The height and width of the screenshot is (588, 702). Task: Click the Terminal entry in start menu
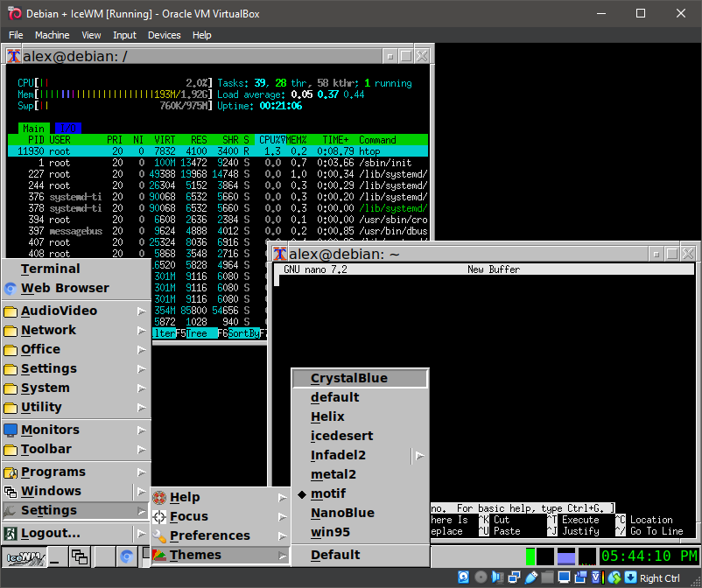[50, 269]
